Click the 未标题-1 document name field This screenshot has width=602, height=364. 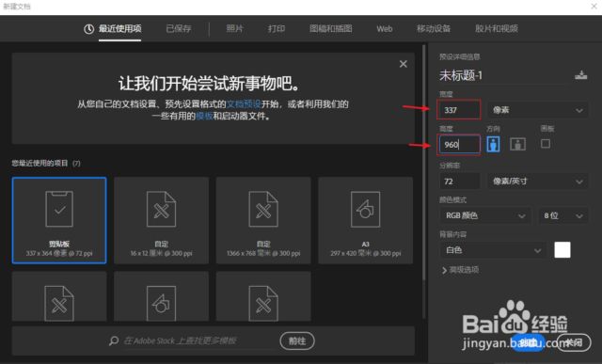click(503, 75)
